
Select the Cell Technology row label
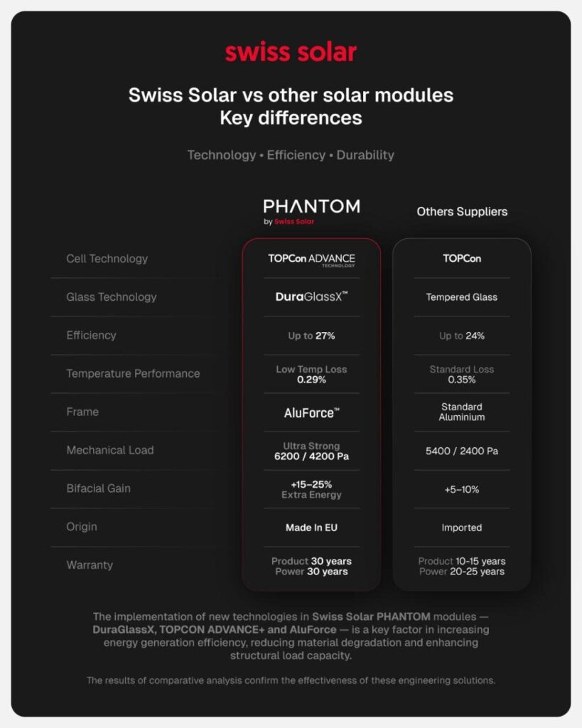[x=107, y=259]
